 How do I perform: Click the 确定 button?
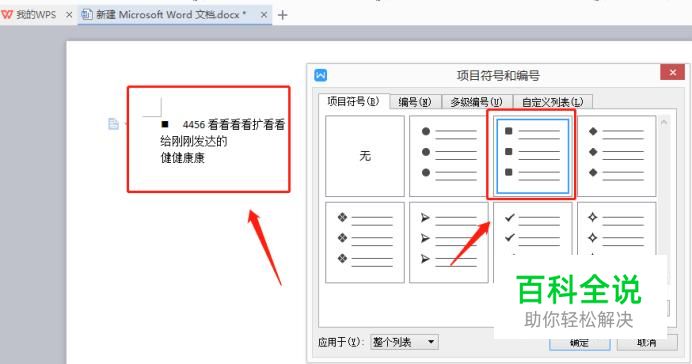point(579,343)
